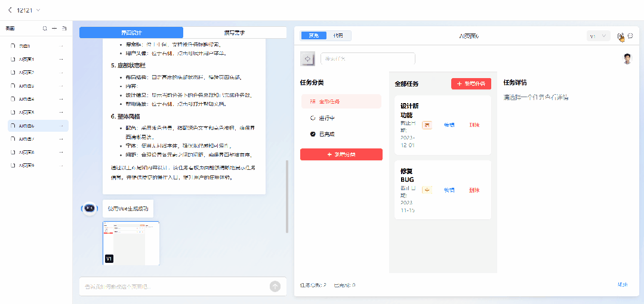The image size is (644, 304).
Task: Click the 新增分类 button
Action: pos(341,154)
